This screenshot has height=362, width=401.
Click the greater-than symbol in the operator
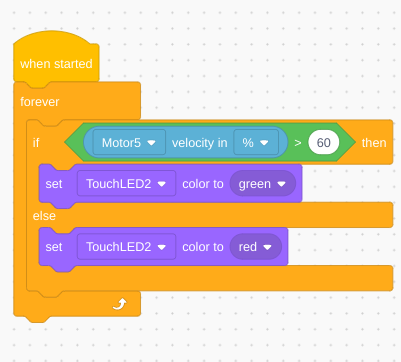[298, 143]
